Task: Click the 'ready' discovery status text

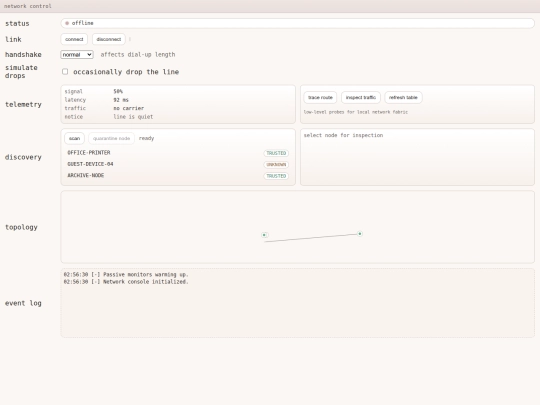Action: point(146,138)
